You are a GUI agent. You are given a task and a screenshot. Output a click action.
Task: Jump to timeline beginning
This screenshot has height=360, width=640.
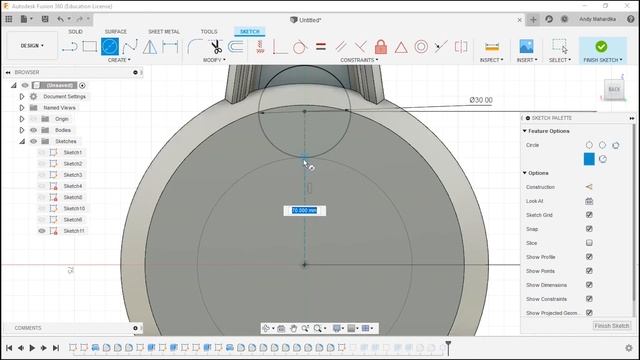point(9,348)
